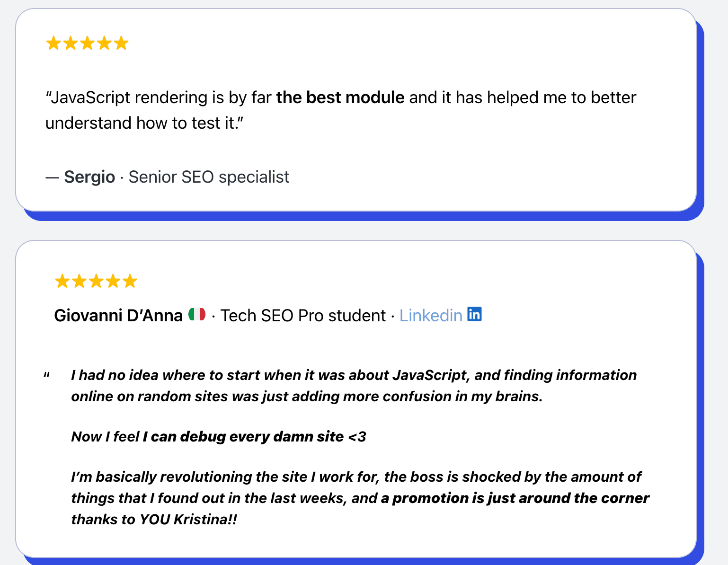Click 'a promotion is just around the corner'
Viewport: 728px width, 565px height.
click(515, 498)
